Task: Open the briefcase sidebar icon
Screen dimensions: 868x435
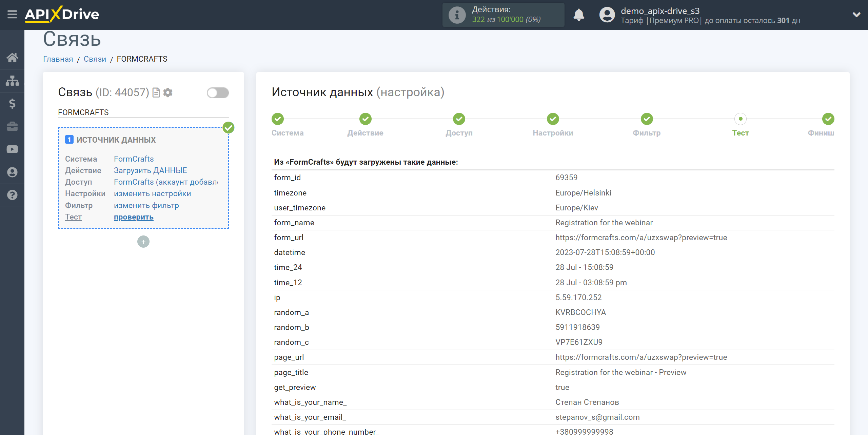Action: click(x=12, y=126)
